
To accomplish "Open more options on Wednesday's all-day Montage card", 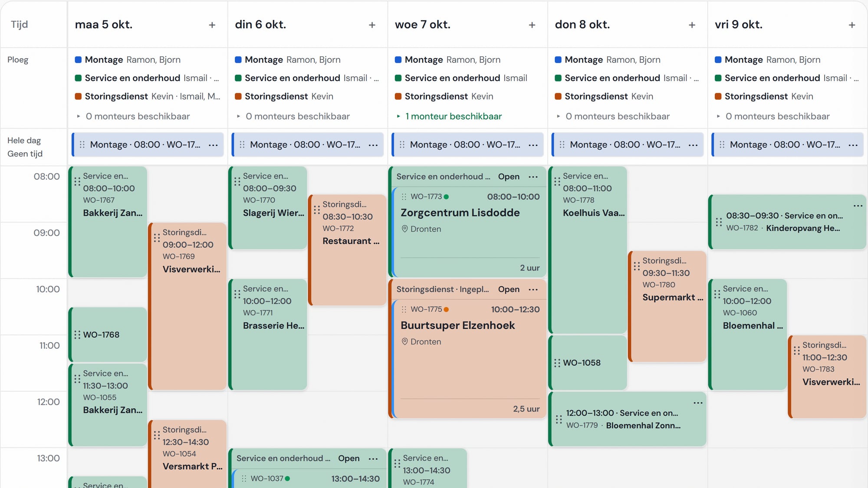I will (533, 145).
